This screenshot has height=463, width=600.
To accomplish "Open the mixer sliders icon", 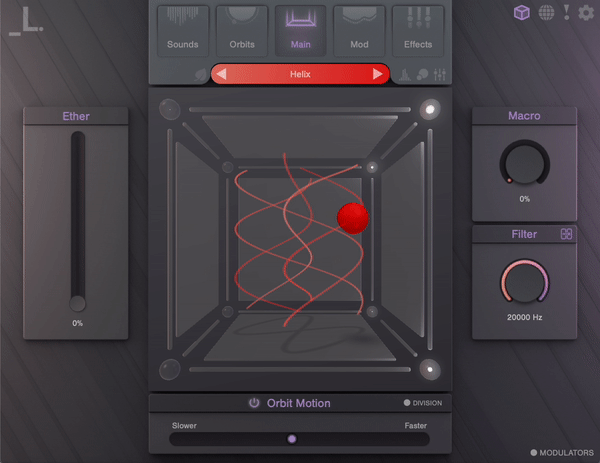I will coord(440,75).
